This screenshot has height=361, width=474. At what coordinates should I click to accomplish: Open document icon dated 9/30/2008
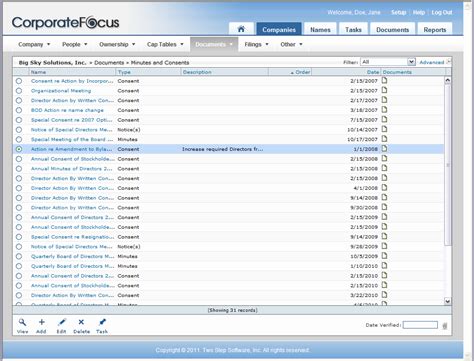(384, 207)
